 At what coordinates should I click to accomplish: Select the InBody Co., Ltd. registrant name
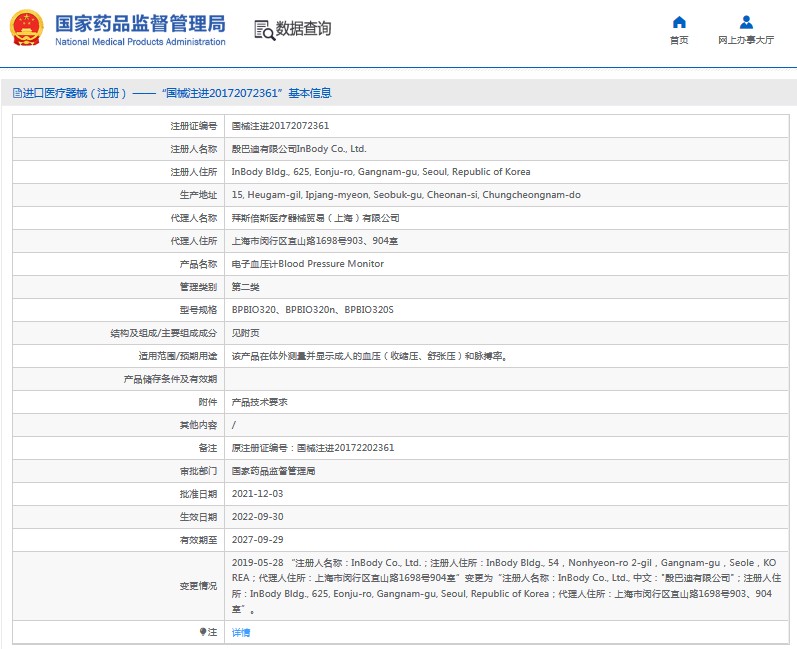point(299,149)
